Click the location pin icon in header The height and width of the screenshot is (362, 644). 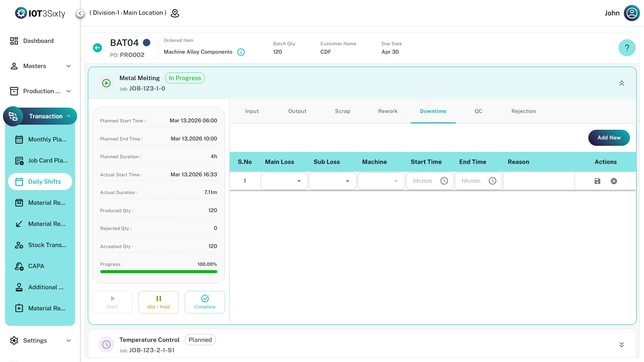175,13
